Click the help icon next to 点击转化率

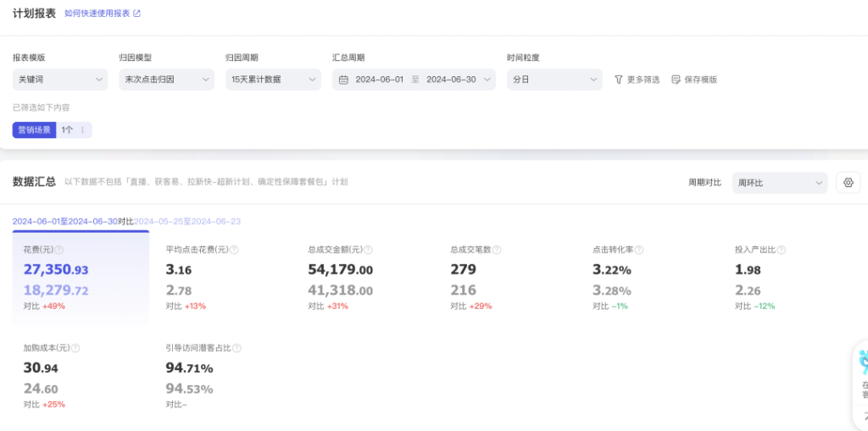tap(639, 250)
